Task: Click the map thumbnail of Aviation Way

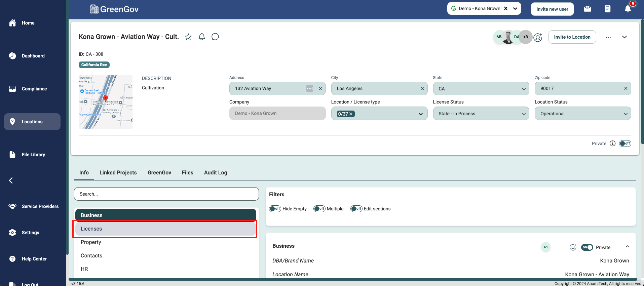Action: click(x=106, y=102)
